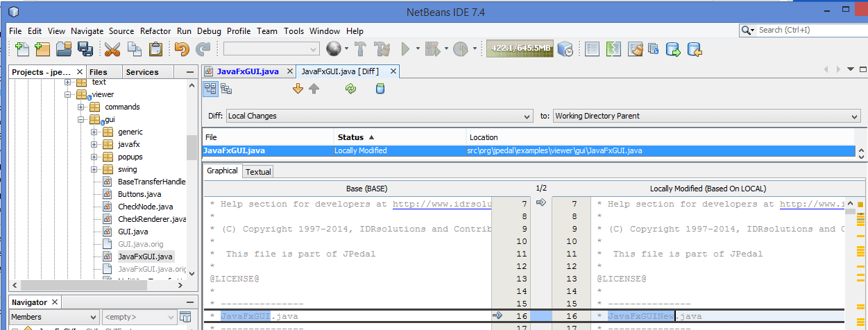Click the Save All disks icon
The height and width of the screenshot is (330, 868).
click(x=85, y=49)
